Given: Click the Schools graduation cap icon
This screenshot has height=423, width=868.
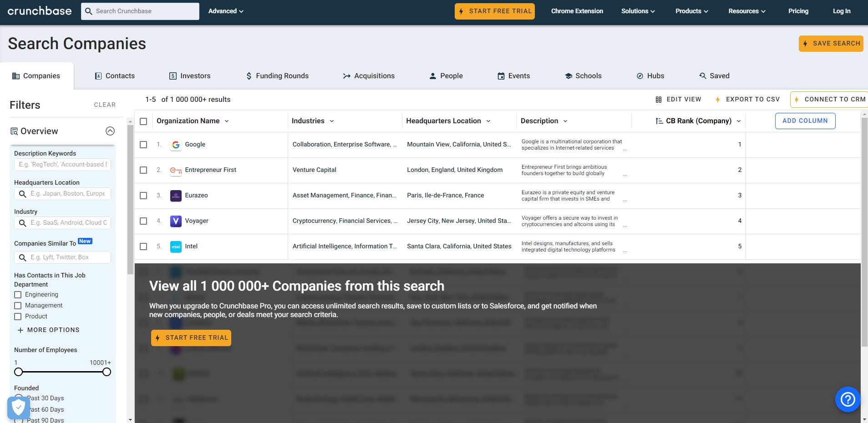Looking at the screenshot, I should pos(569,76).
